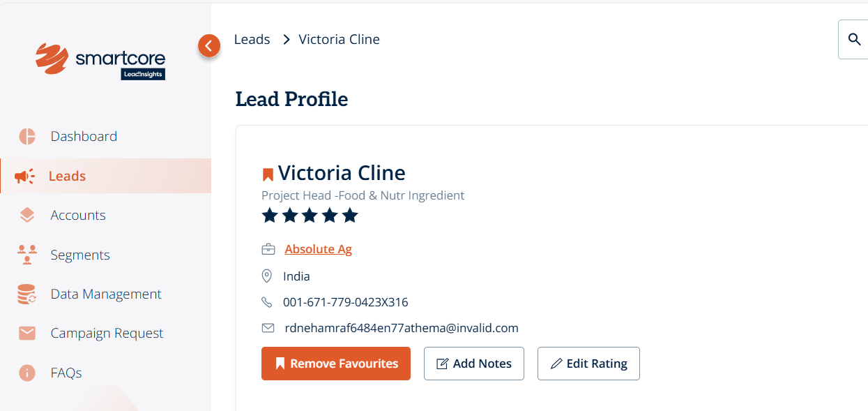The image size is (868, 411).
Task: Click the Dashboard pie chart icon
Action: point(27,137)
